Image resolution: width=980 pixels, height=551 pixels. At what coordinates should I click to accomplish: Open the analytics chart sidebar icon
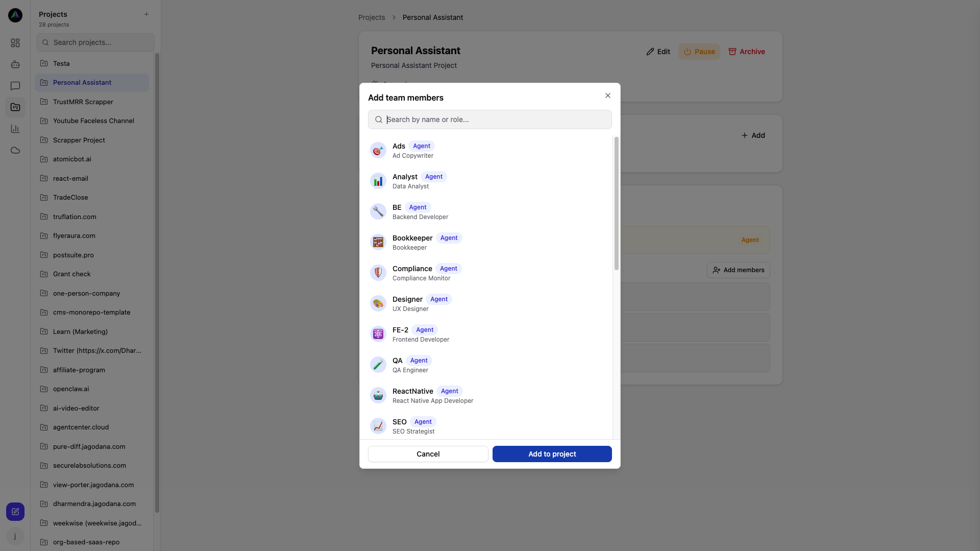tap(15, 129)
